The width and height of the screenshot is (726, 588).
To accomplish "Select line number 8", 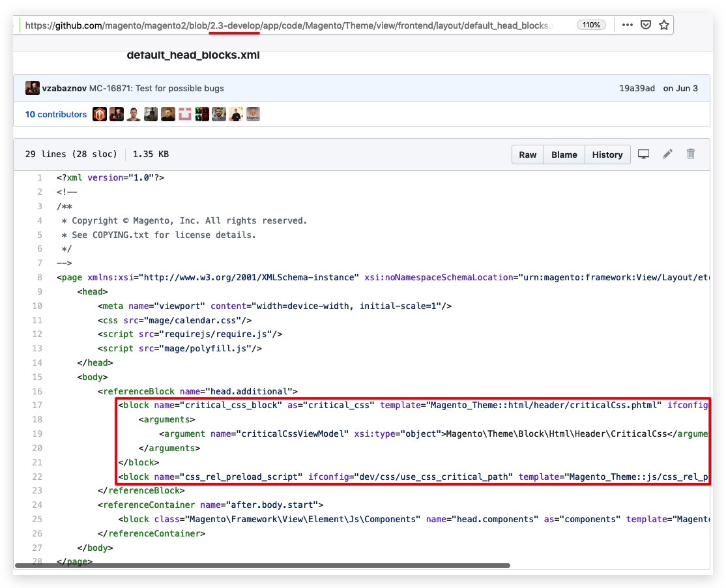I will pos(40,277).
